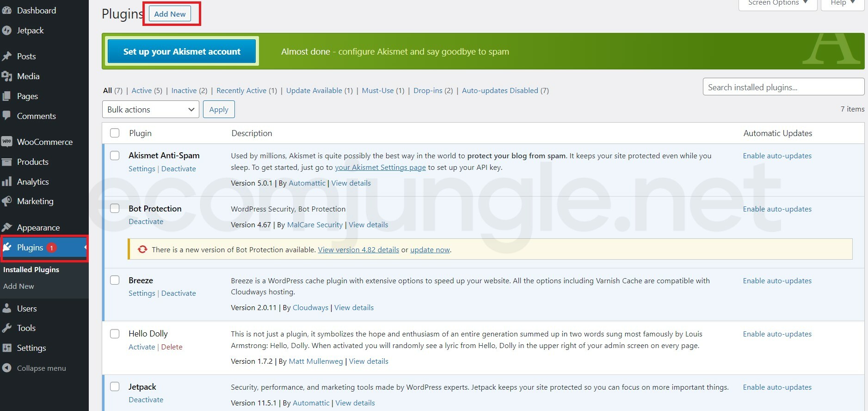Viewport: 868px width, 411px height.
Task: Open Add New in Plugins submenu
Action: pyautogui.click(x=18, y=286)
